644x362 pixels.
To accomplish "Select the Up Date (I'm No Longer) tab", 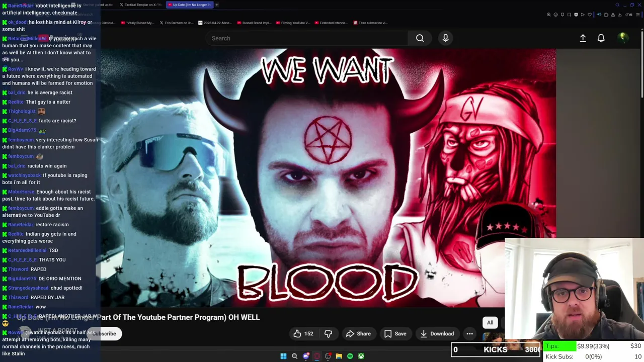I will click(x=189, y=5).
